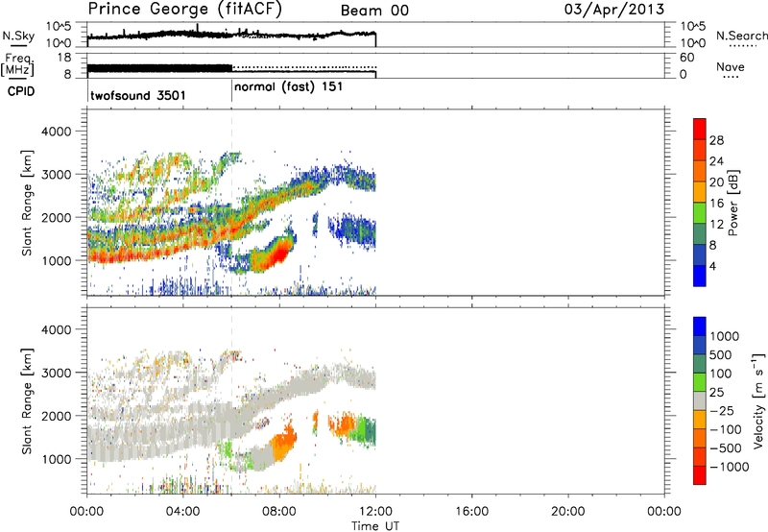Click the 'Beam 00' label

click(x=374, y=11)
